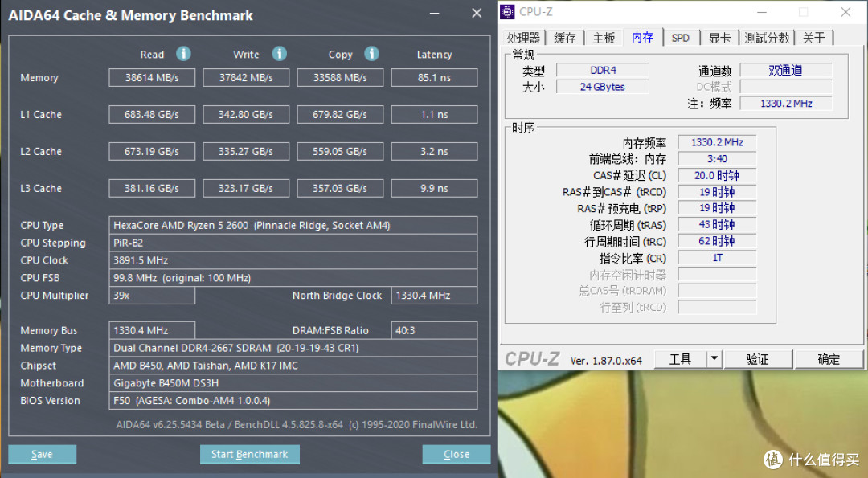Click the 循环周期 tRAS value 43 时钟

point(717,225)
